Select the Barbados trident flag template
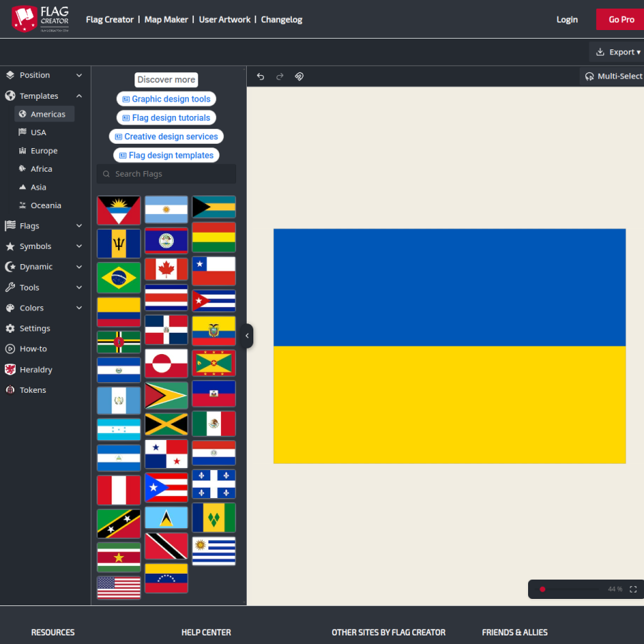This screenshot has height=644, width=644. tap(119, 243)
